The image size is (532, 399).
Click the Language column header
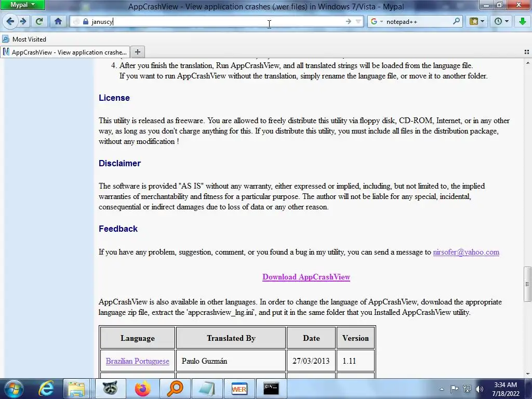pyautogui.click(x=137, y=338)
